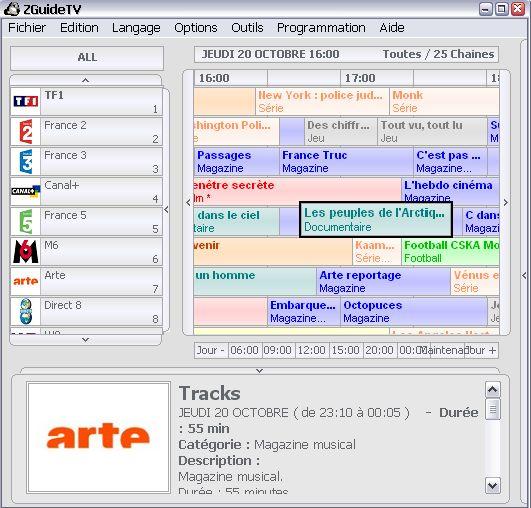Select the Arte channel row

[x=87, y=281]
